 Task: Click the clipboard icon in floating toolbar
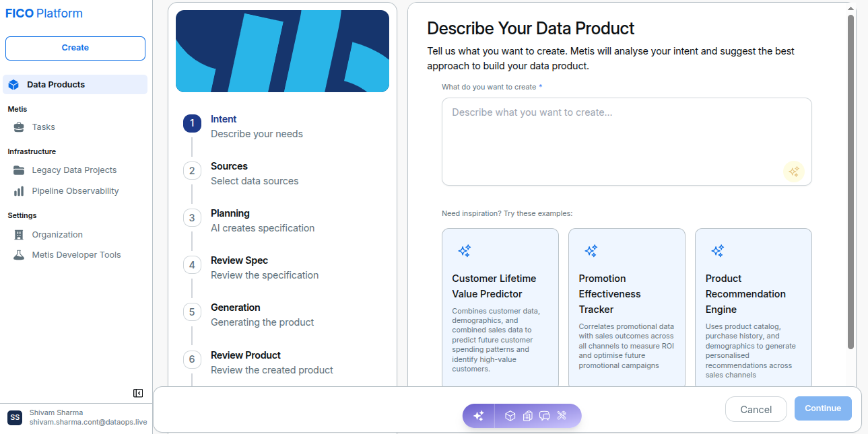[528, 416]
